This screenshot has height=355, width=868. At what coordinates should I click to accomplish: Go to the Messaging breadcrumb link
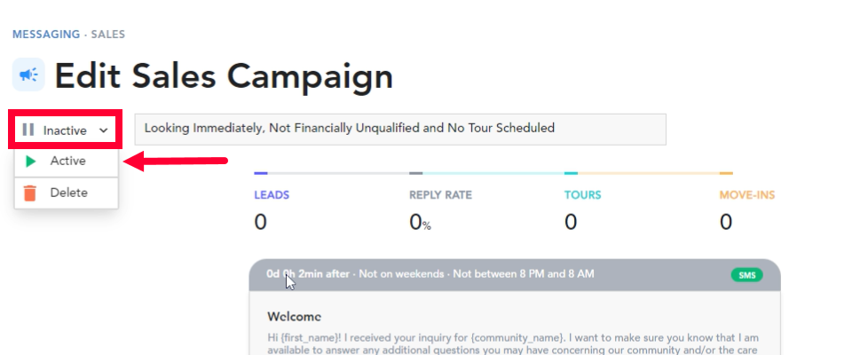pyautogui.click(x=46, y=35)
